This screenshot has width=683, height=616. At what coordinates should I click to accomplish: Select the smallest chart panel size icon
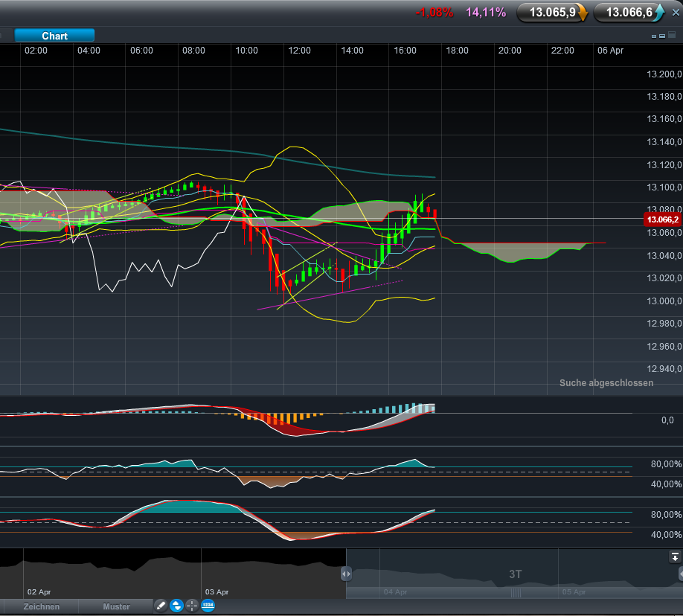(654, 36)
